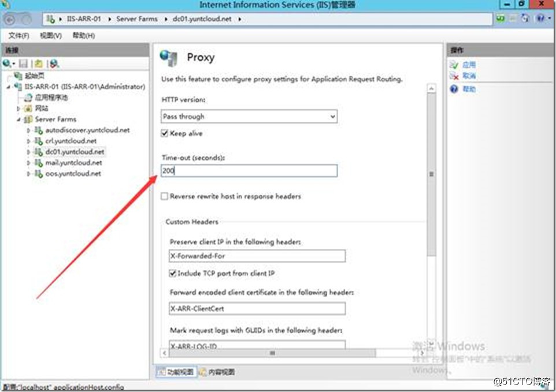Expand oos.yuntcloud.net node arrow

[x=29, y=174]
